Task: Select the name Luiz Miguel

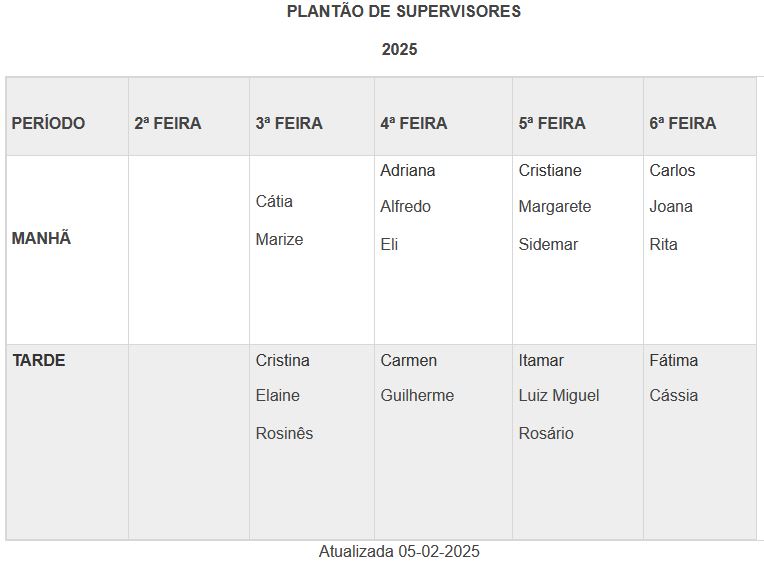Action: click(559, 395)
